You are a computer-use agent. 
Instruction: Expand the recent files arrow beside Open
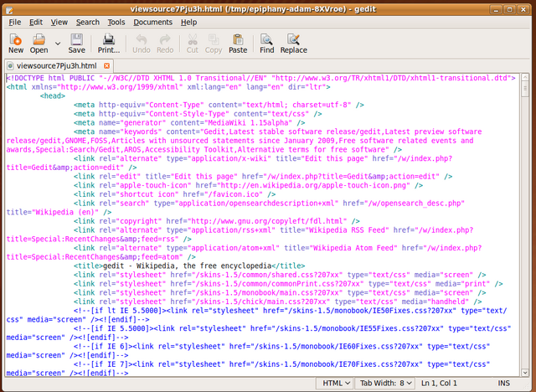point(58,44)
